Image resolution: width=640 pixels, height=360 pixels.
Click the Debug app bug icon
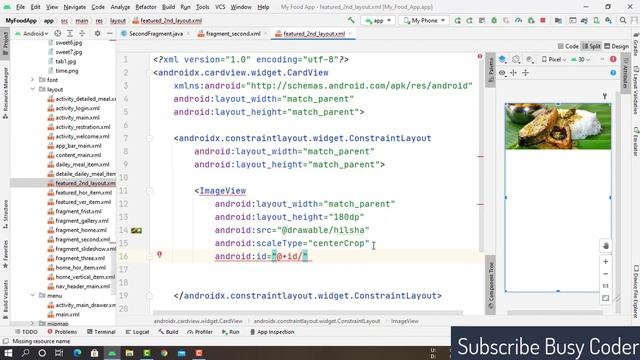[494, 20]
